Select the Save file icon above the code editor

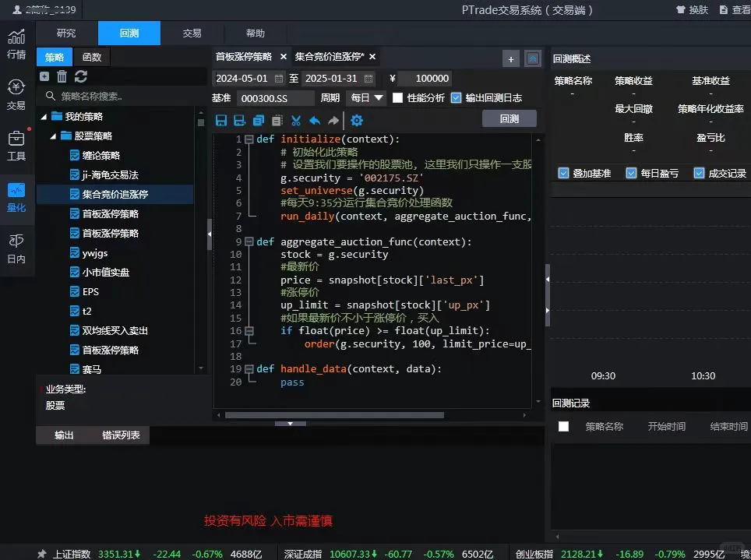[223, 120]
